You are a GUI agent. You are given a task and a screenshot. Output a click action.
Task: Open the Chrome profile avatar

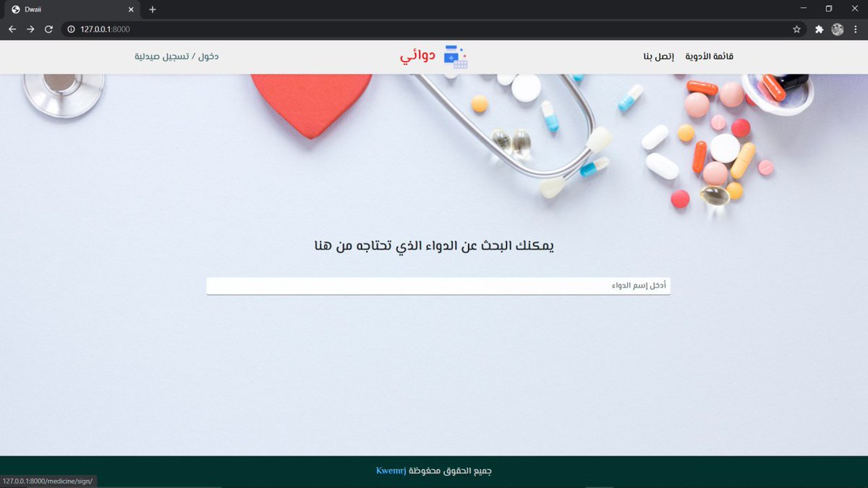838,29
